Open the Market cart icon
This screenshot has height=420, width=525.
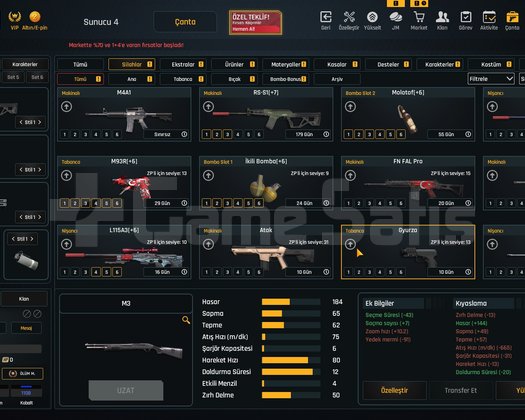pos(419,17)
